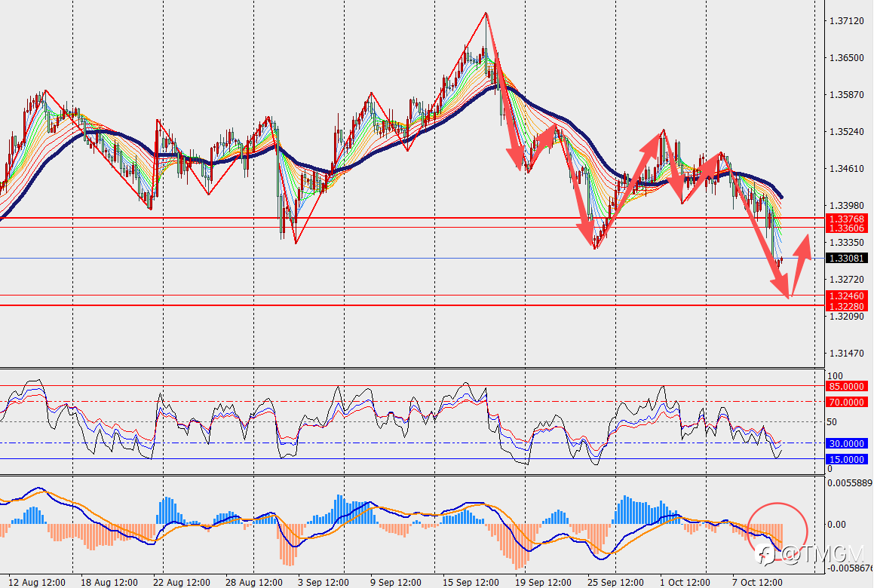The width and height of the screenshot is (874, 588).
Task: Click the @TMGM watermark logo
Action: coord(809,554)
